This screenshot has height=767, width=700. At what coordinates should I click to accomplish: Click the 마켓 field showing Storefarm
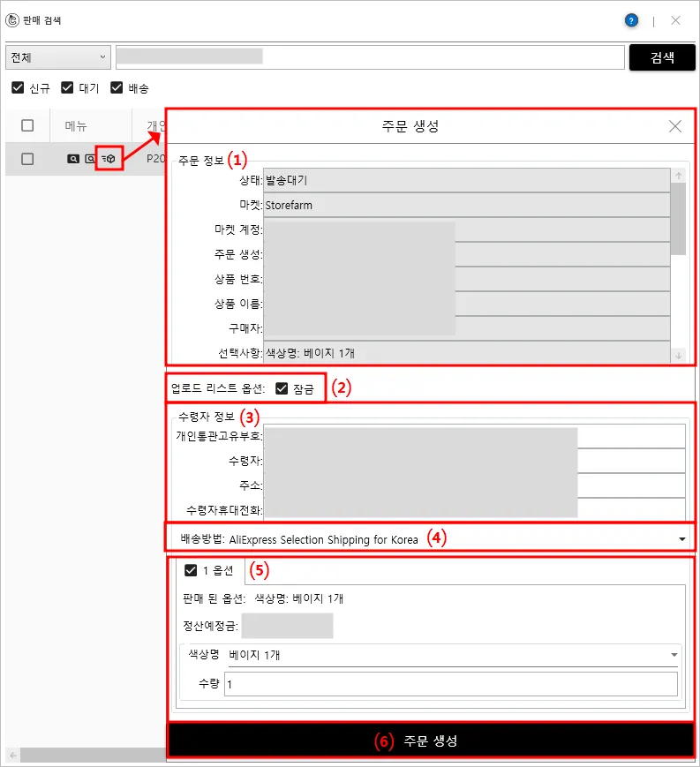[x=467, y=205]
